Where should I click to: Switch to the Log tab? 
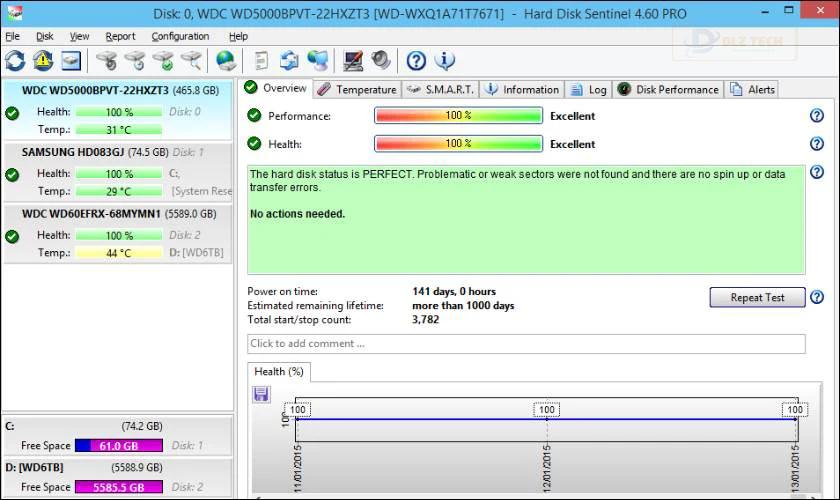[x=589, y=89]
